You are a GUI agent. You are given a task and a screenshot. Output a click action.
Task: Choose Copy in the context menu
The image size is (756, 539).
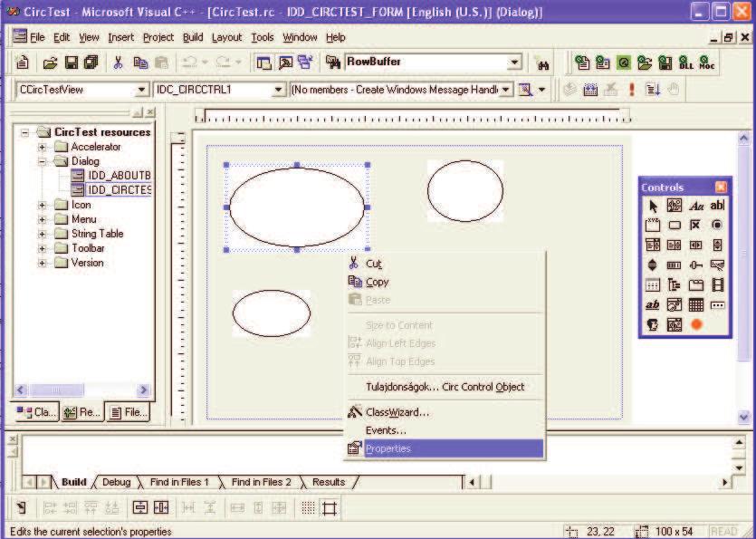[x=445, y=282]
